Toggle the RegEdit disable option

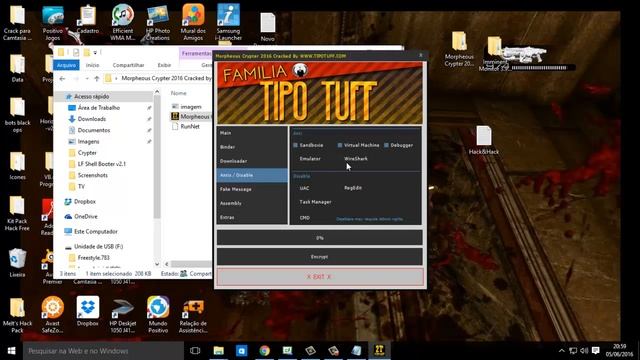[x=353, y=188]
